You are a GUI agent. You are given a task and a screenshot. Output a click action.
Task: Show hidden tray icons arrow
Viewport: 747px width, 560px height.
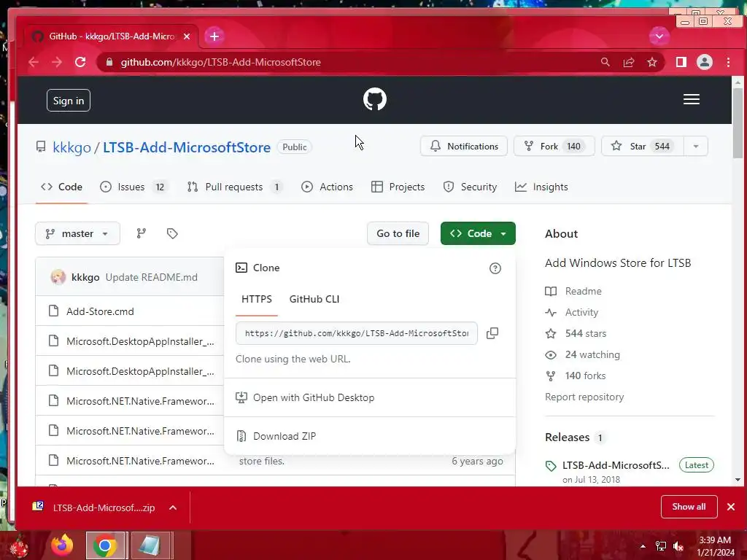click(x=643, y=546)
